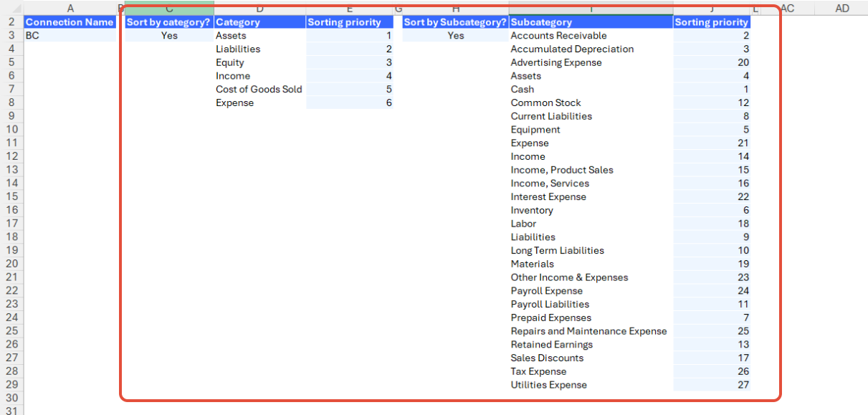
Task: Select the 'Other Income & Expenses' cell
Action: [x=591, y=277]
